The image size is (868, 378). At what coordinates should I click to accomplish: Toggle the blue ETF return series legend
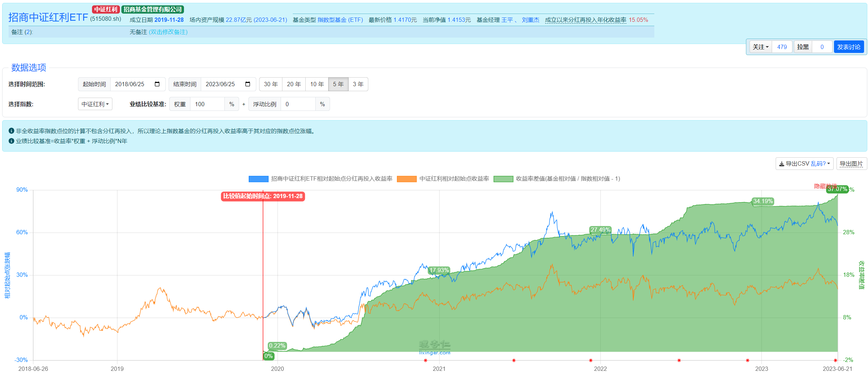pyautogui.click(x=258, y=179)
